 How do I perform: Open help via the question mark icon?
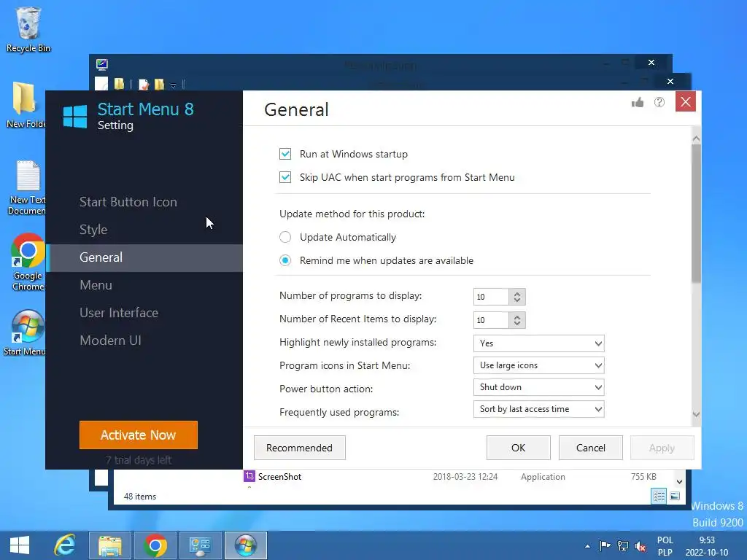[x=659, y=102]
